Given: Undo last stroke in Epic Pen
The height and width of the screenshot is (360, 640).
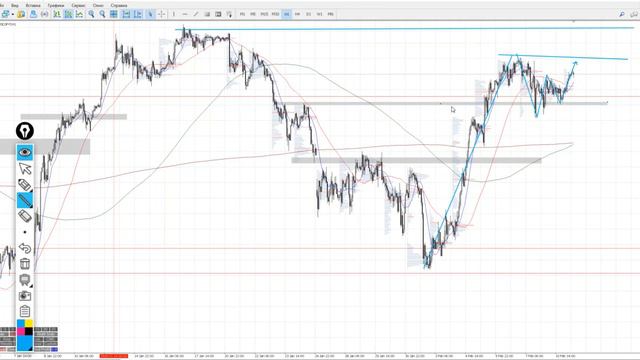Looking at the screenshot, I should (x=25, y=248).
